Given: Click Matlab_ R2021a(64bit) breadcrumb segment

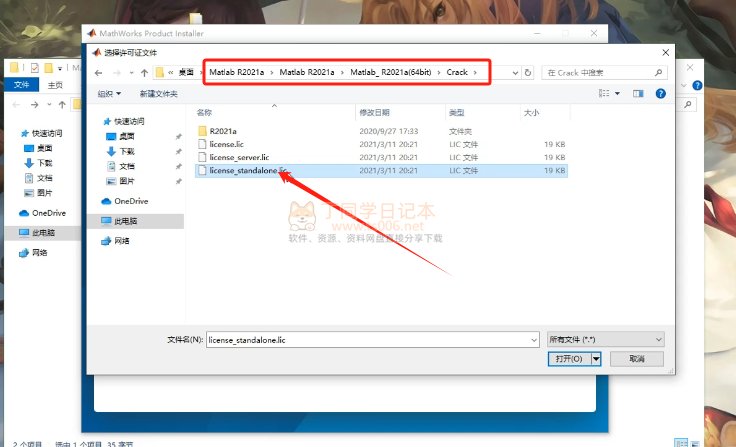Looking at the screenshot, I should tap(391, 72).
